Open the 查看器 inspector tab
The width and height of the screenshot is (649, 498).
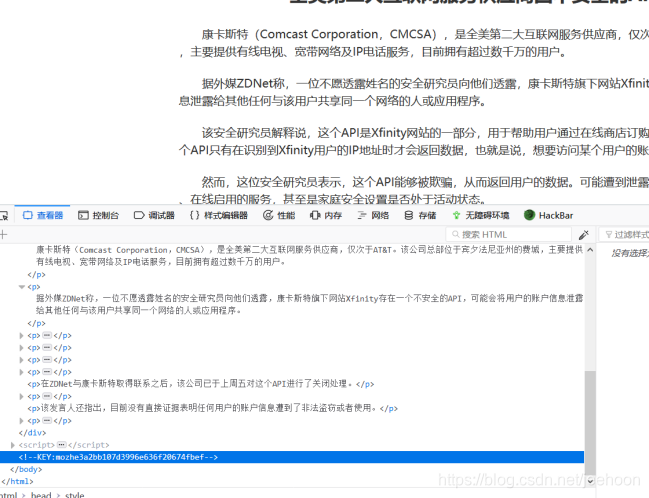43,215
